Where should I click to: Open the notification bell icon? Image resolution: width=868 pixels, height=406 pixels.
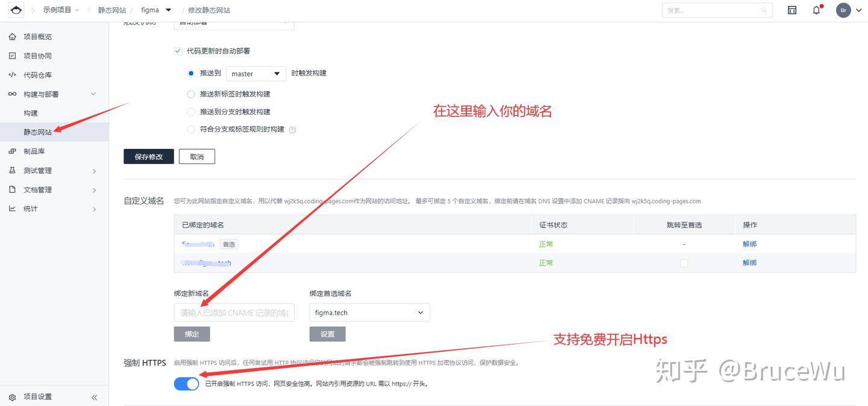(816, 10)
